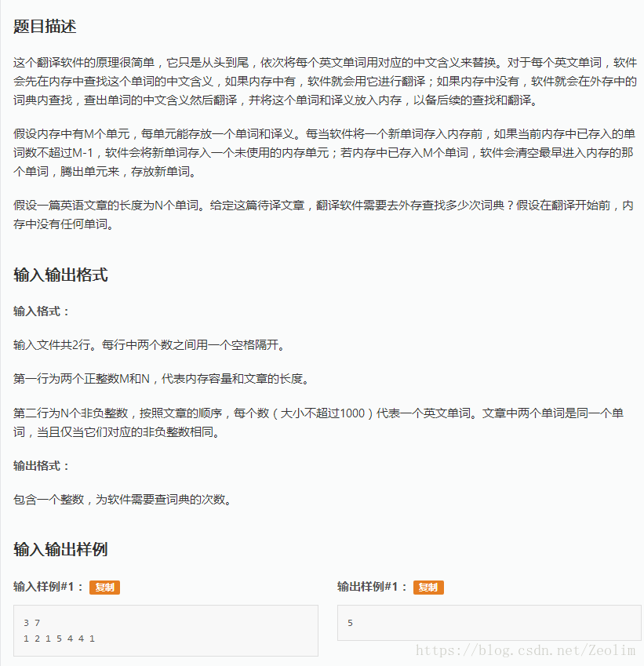644x666 pixels.
Task: Click the line 包含一个整数
Action: click(122, 500)
